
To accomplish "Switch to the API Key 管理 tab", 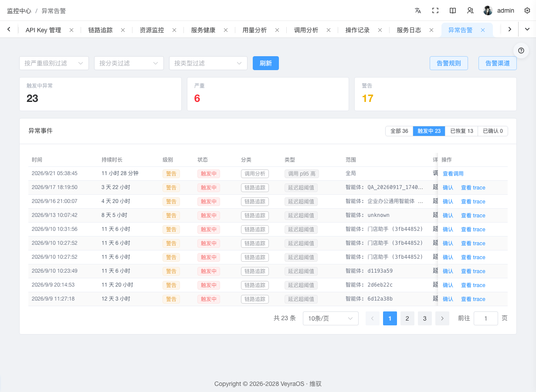I will pos(43,30).
